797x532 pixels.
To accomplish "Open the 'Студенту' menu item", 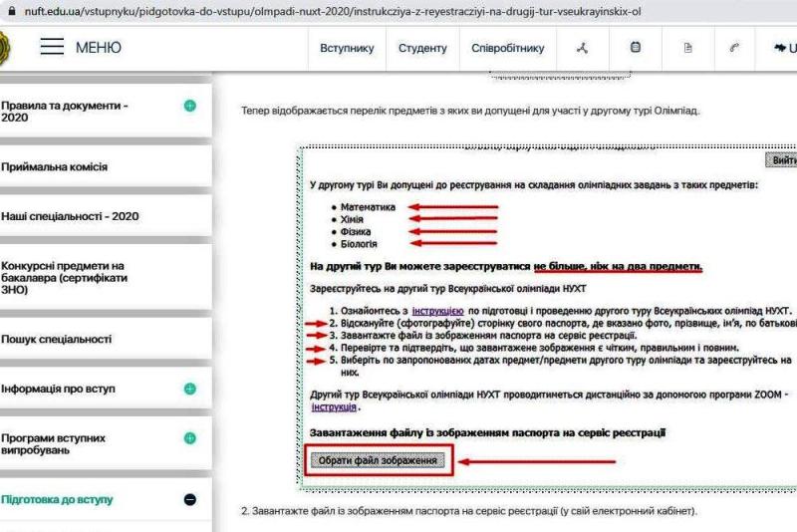I will (x=422, y=48).
